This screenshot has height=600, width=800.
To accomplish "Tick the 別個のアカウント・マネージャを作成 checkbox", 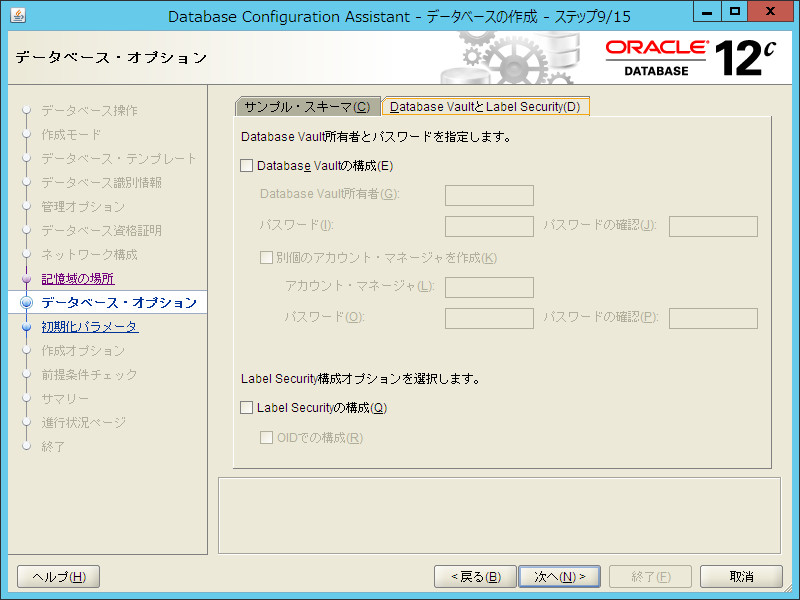I will 266,258.
